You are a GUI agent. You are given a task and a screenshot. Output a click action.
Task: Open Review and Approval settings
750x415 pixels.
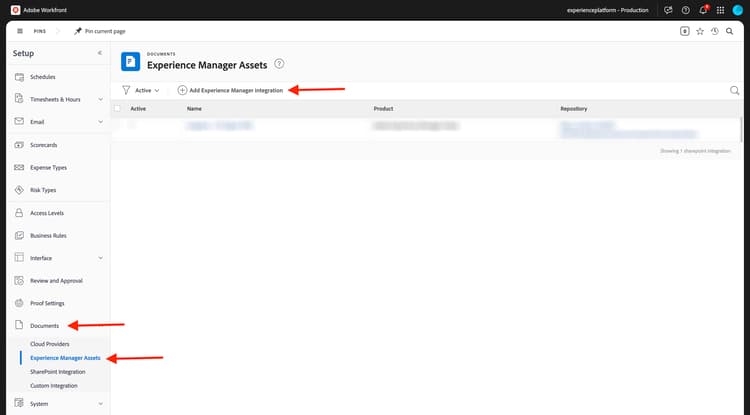point(58,281)
